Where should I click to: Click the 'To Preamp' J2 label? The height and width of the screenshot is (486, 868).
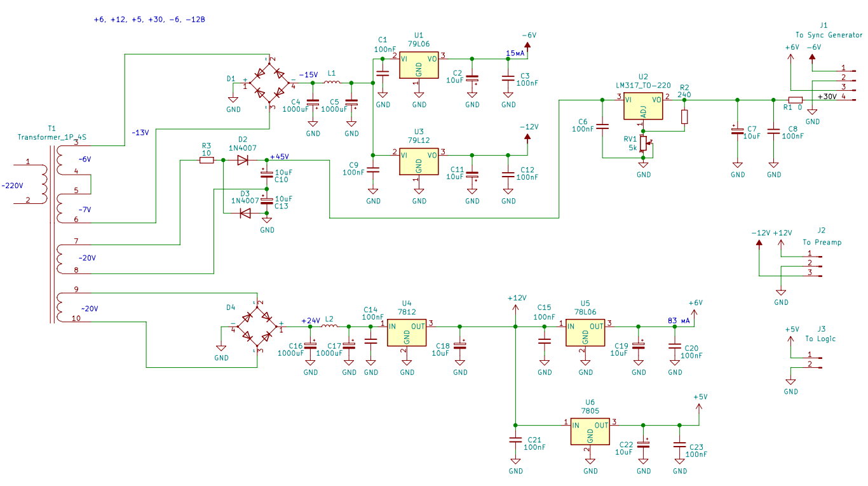[822, 242]
